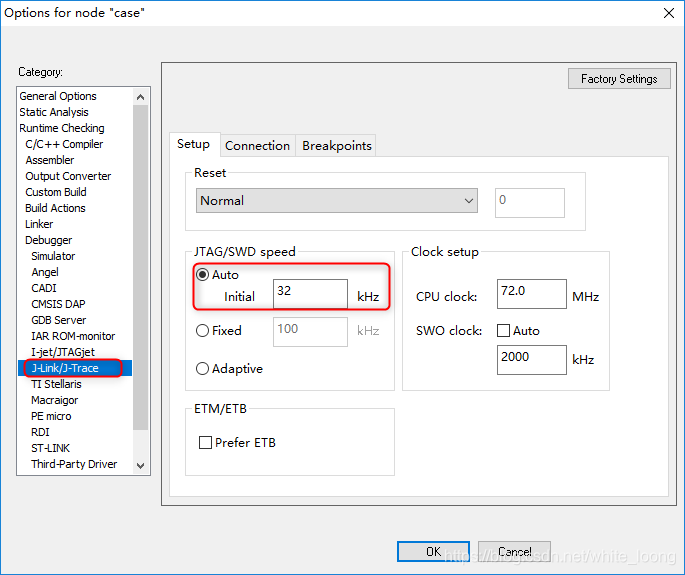Screen dimensions: 685x575
Task: Select the Macraigor entry
Action: click(55, 400)
